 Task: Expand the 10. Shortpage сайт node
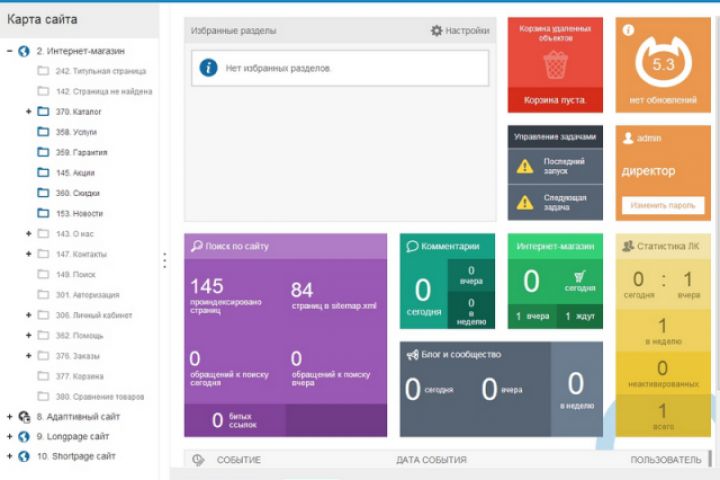(9, 457)
